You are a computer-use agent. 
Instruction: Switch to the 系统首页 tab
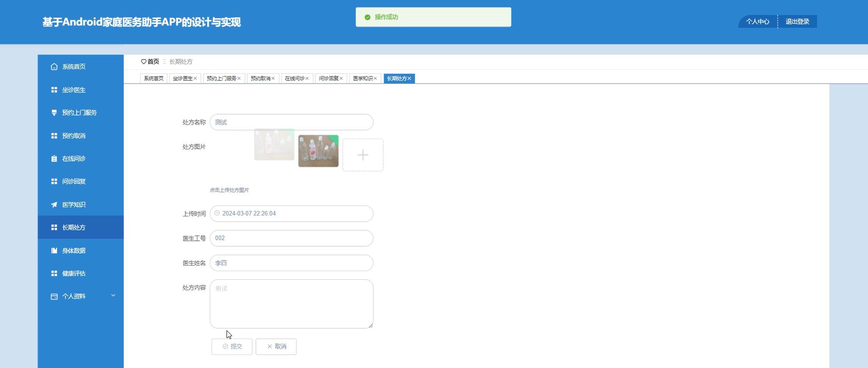tap(154, 78)
